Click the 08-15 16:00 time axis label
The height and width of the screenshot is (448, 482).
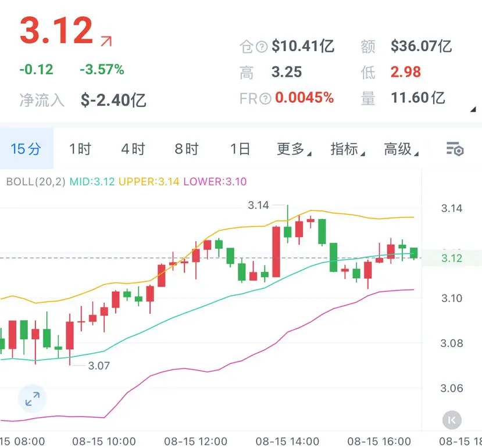coord(379,442)
